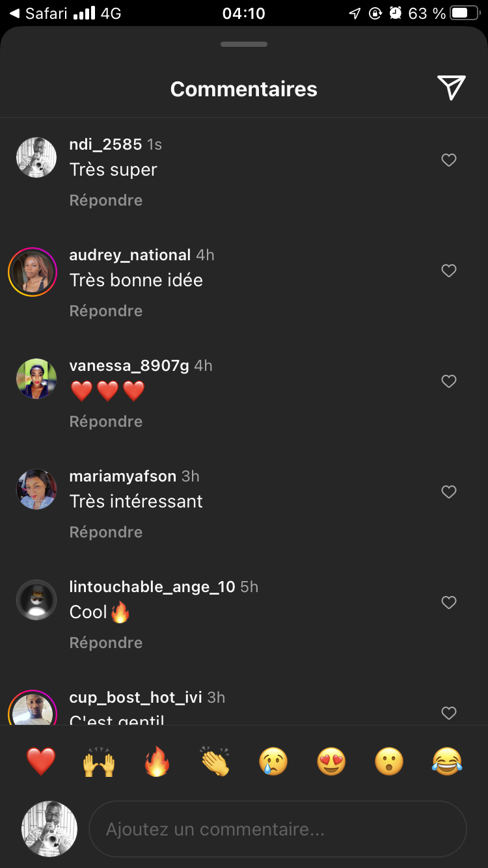Like ndi_2585's comment
Viewport: 488px width, 868px height.
click(449, 160)
